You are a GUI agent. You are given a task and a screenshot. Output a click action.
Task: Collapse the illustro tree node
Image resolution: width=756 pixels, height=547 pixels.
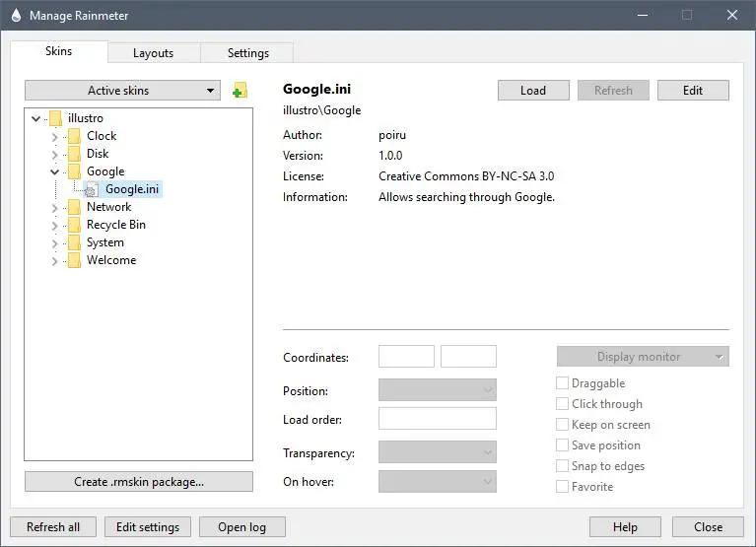(x=35, y=118)
